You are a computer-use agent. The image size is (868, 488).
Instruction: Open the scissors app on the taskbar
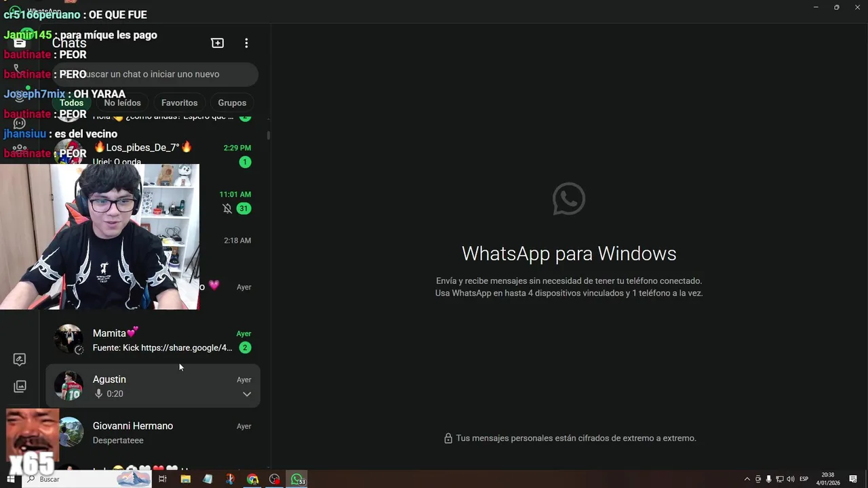click(x=230, y=479)
